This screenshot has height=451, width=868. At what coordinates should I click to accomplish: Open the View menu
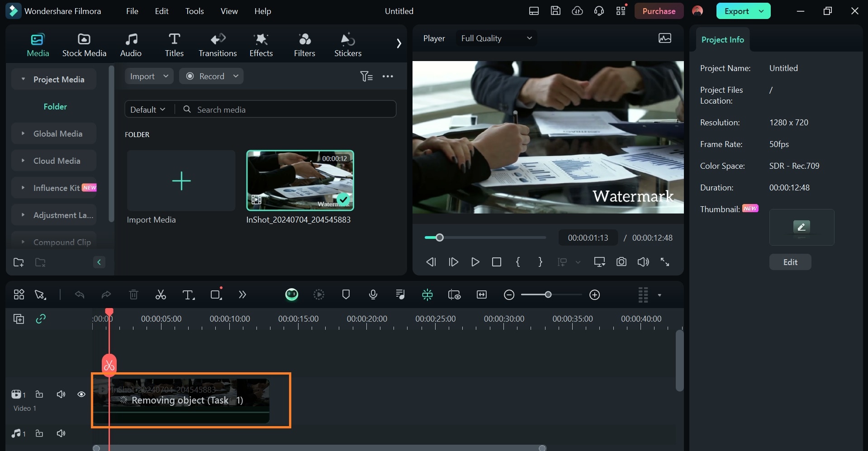(229, 11)
